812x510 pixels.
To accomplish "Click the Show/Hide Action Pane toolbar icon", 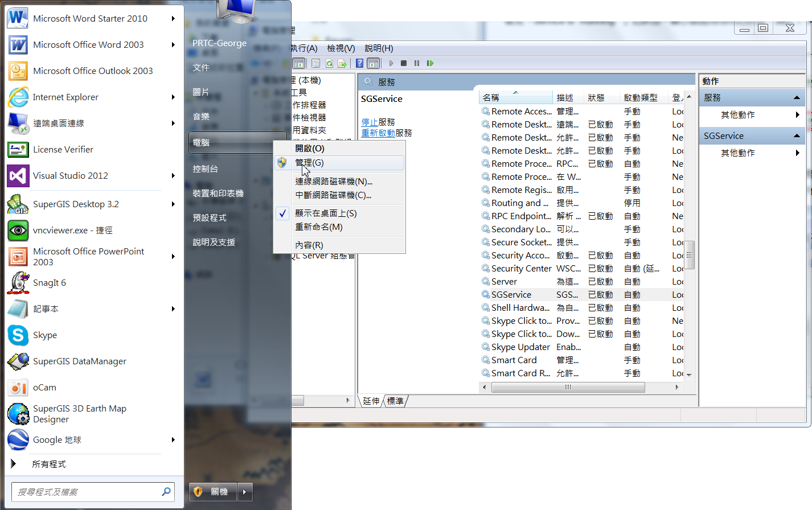I will tap(373, 63).
